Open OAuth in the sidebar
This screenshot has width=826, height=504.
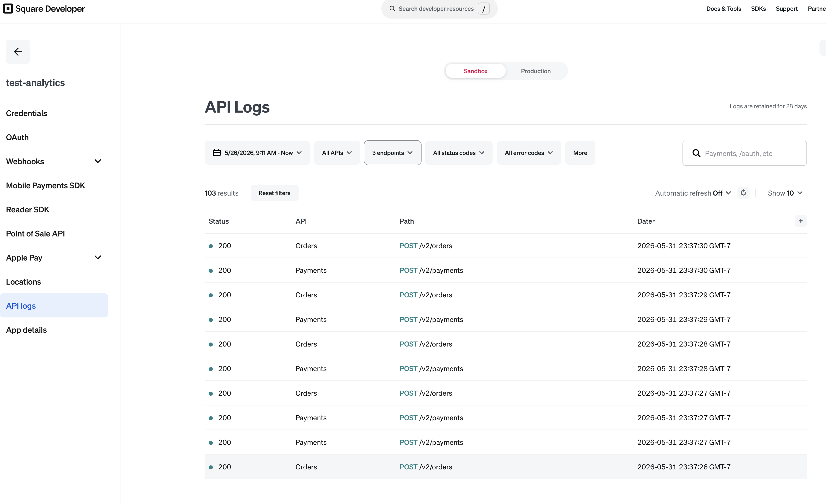coord(17,137)
